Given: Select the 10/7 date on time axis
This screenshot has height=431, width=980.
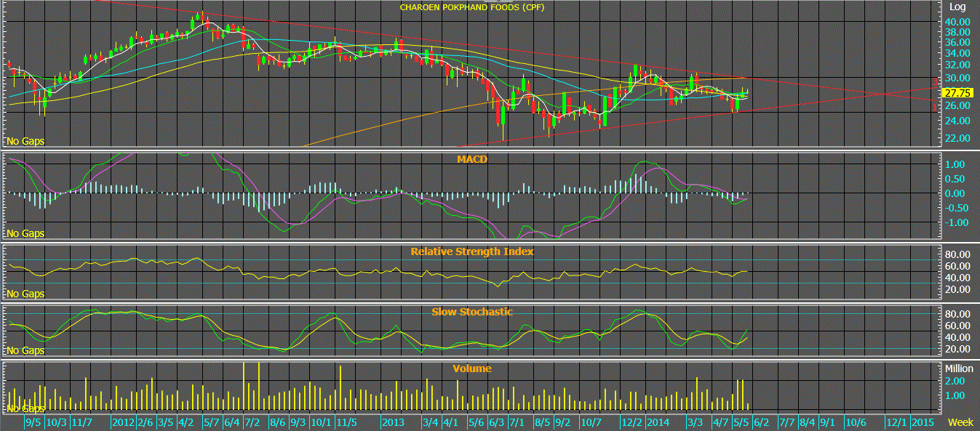Looking at the screenshot, I should (x=590, y=422).
